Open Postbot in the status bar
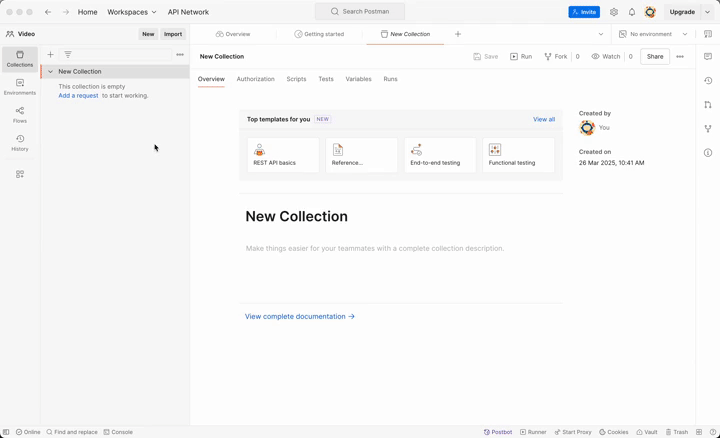Viewport: 720px width, 438px height. 498,432
